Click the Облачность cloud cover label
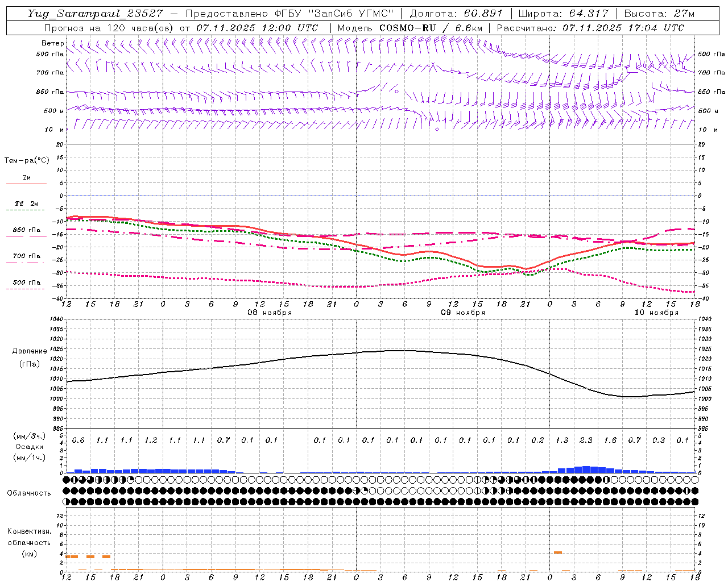The width and height of the screenshot is (728, 582). coord(29,493)
